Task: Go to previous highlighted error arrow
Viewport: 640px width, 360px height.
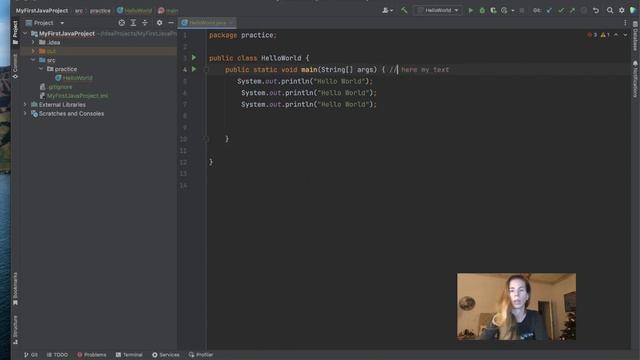Action: coord(616,35)
